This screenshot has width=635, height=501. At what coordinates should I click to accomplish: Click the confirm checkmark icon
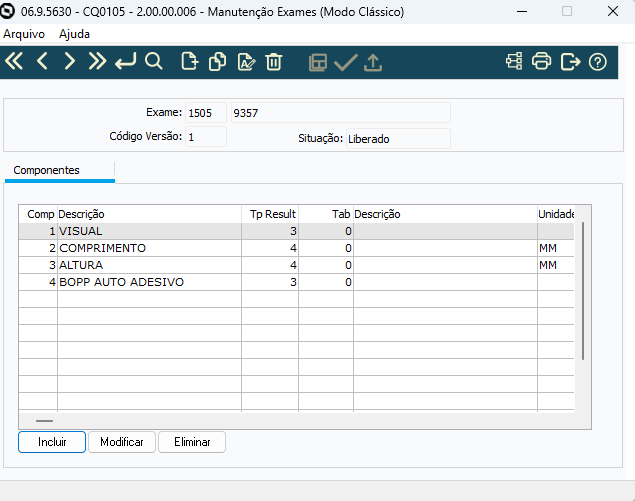pyautogui.click(x=345, y=63)
